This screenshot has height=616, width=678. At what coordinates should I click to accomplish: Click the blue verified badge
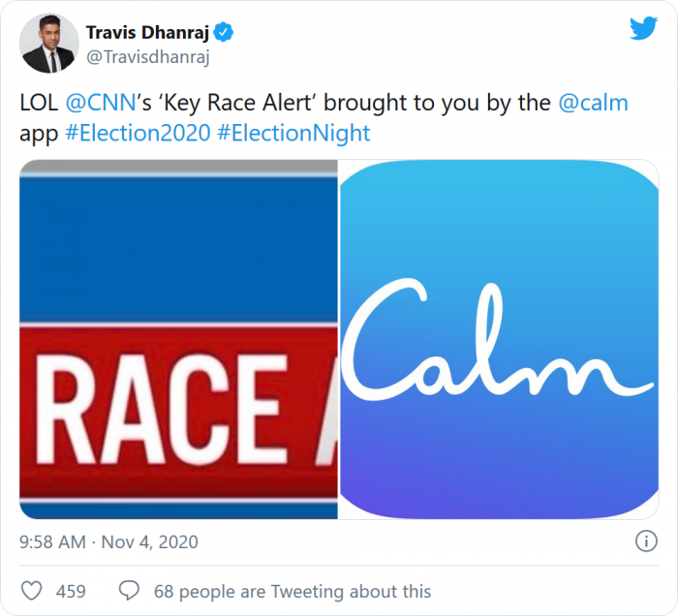click(223, 34)
